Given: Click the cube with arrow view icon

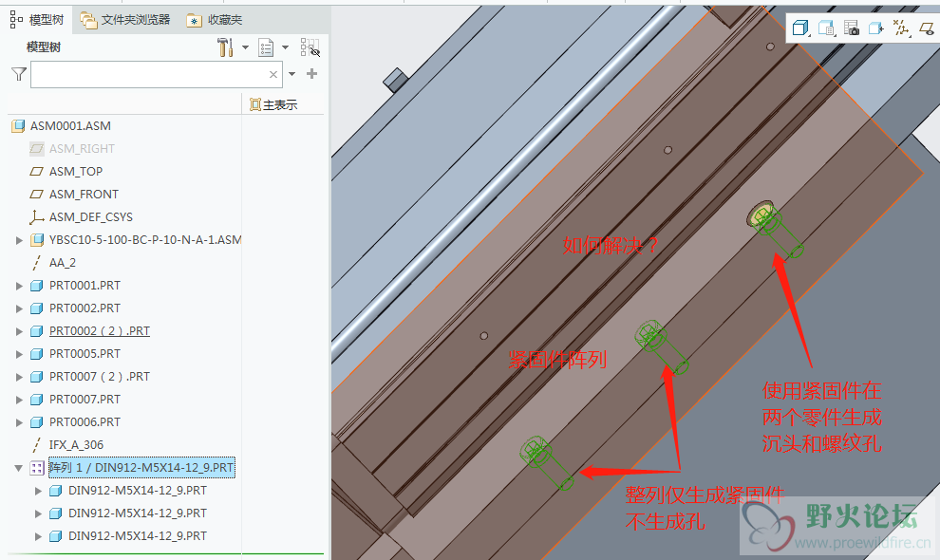Looking at the screenshot, I should tap(875, 28).
